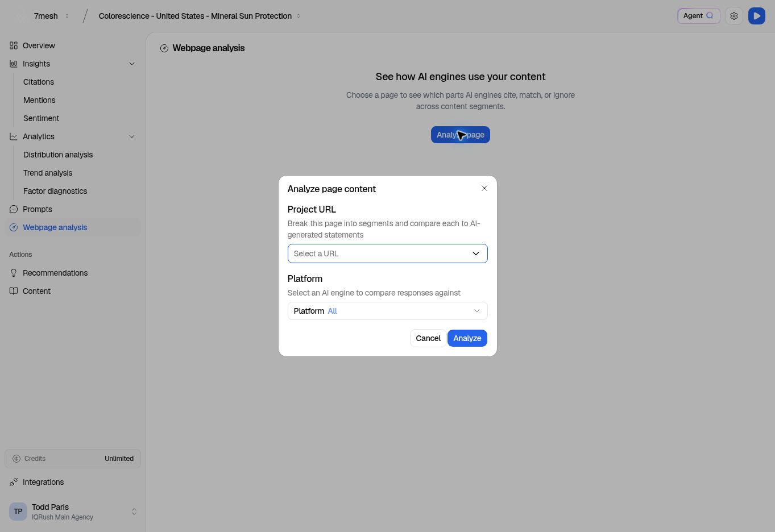This screenshot has height=532, width=775.
Task: Open the Agent button
Action: point(698,16)
